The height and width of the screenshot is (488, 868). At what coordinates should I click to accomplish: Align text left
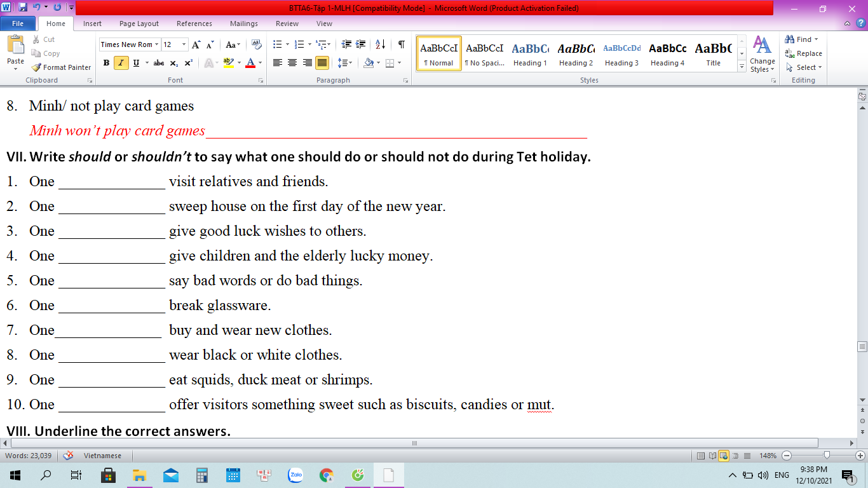(277, 63)
